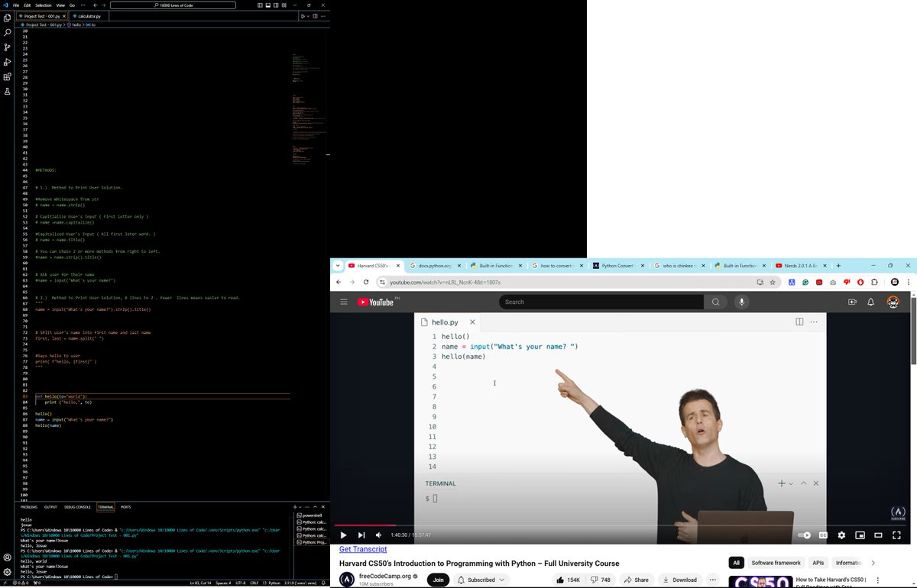This screenshot has width=917, height=588.
Task: Open Manage gear in VS Code activity bar
Action: click(8, 572)
